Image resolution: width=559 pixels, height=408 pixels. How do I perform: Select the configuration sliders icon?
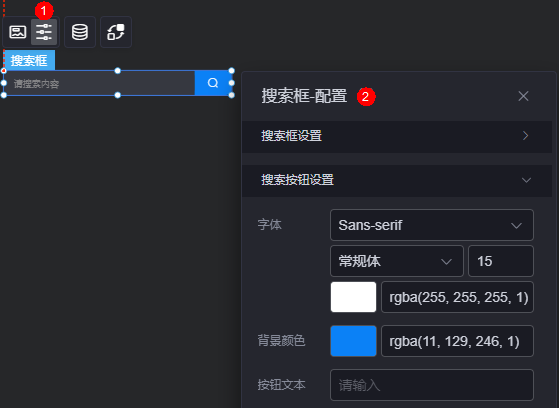(x=44, y=32)
